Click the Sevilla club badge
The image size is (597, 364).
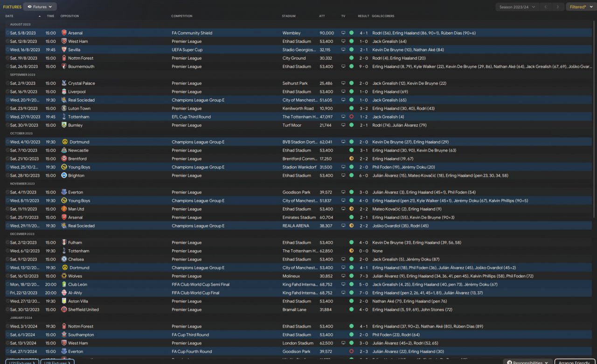[64, 50]
